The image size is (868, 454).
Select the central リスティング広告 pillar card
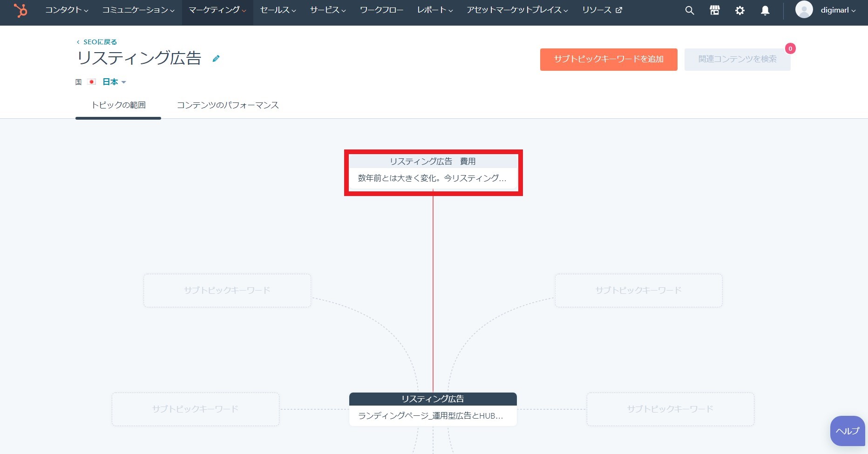(x=433, y=409)
